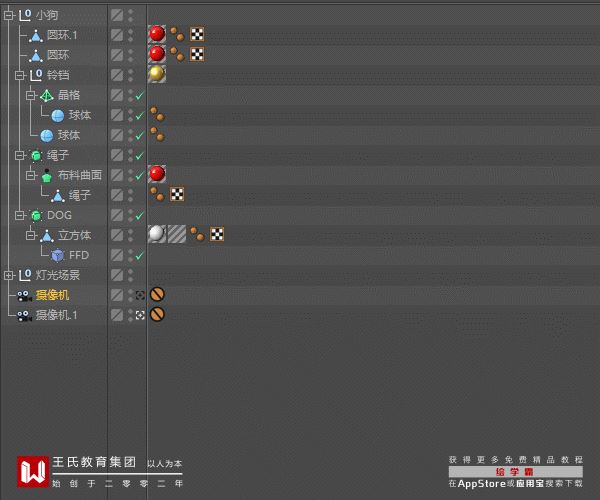Click the checkerboard UVW tag on 圆环.1

pyautogui.click(x=197, y=34)
